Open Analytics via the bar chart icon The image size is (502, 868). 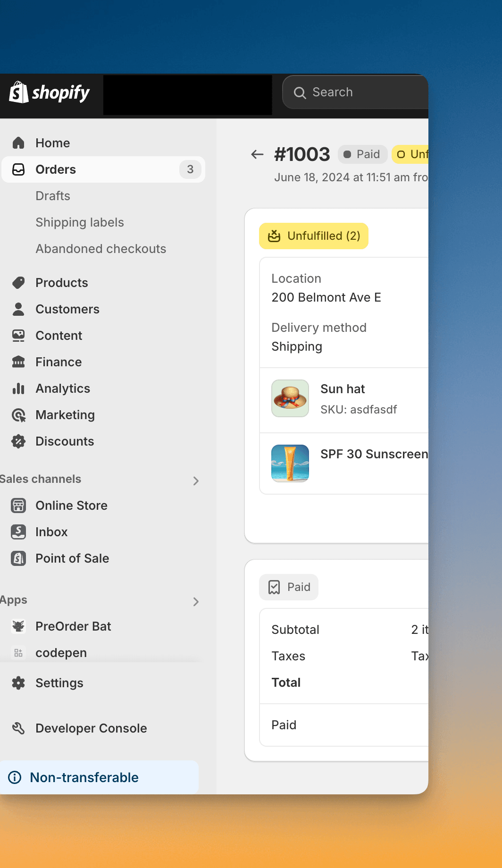click(18, 388)
